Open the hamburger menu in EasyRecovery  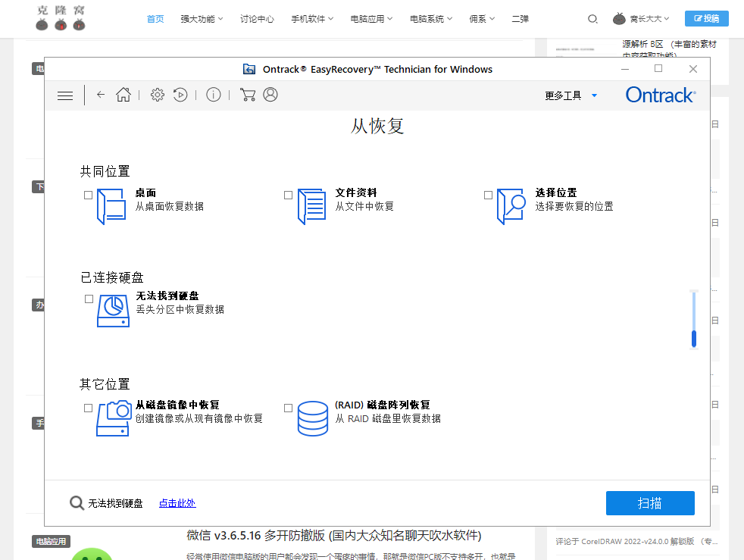pyautogui.click(x=65, y=95)
